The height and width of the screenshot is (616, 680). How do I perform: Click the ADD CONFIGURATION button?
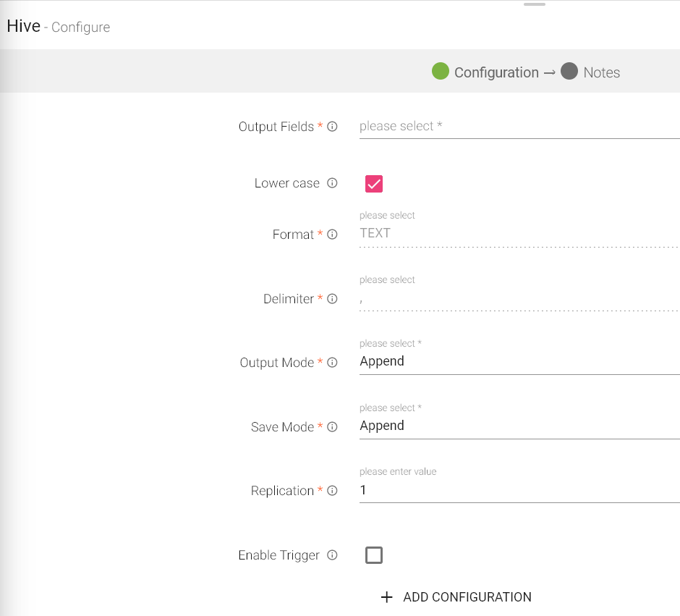tap(456, 597)
